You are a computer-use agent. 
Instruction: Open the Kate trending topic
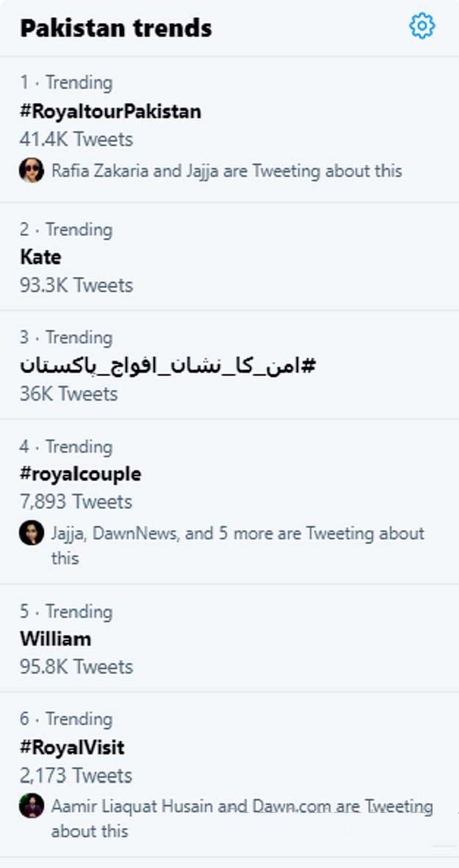pyautogui.click(x=40, y=257)
